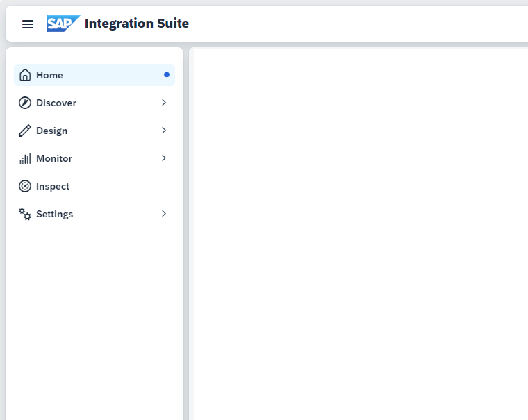
Task: Expand the Design section chevron
Action: pos(164,131)
